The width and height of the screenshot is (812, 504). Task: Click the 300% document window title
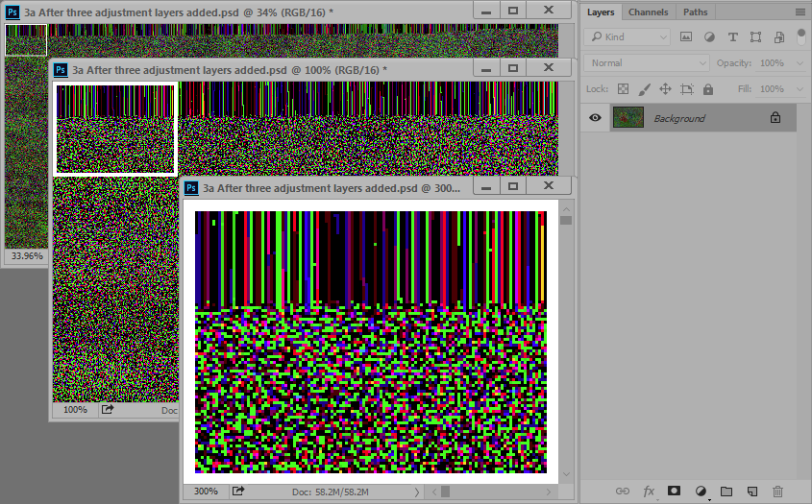pos(332,188)
